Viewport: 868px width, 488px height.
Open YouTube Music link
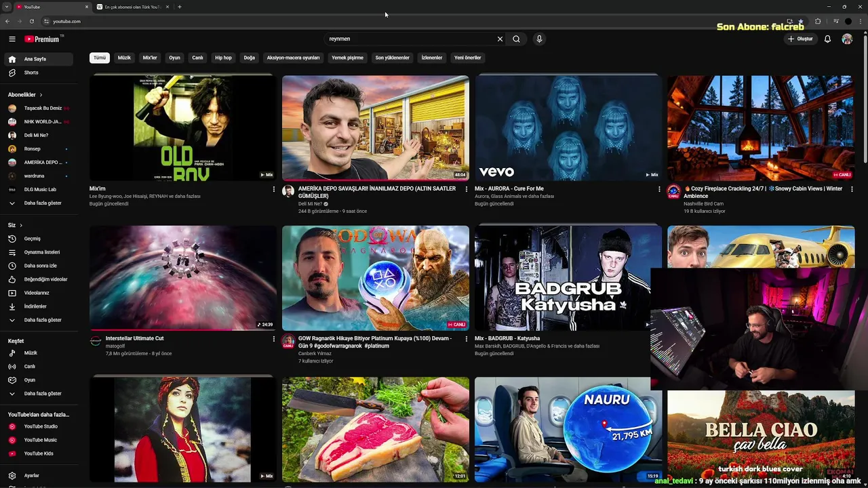pos(40,440)
